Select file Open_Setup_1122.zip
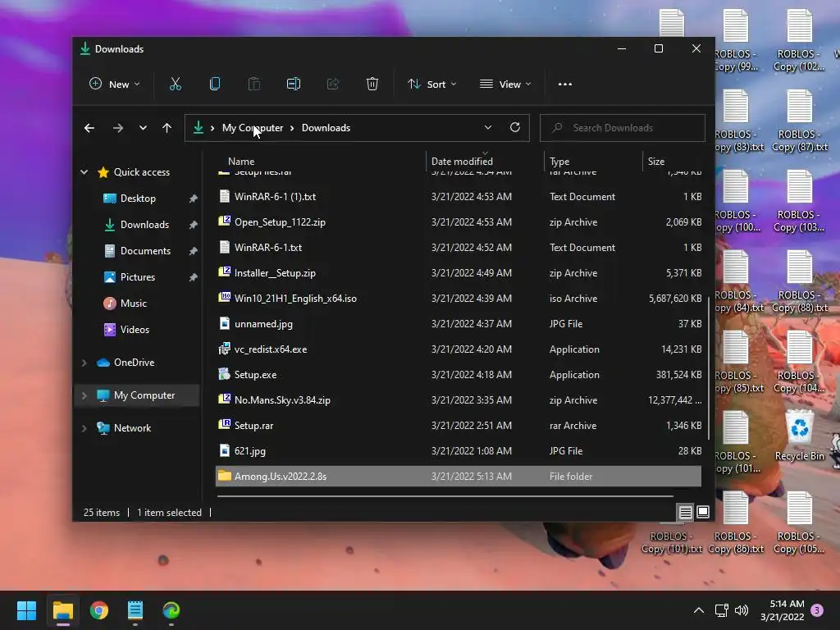This screenshot has height=630, width=840. (459, 221)
